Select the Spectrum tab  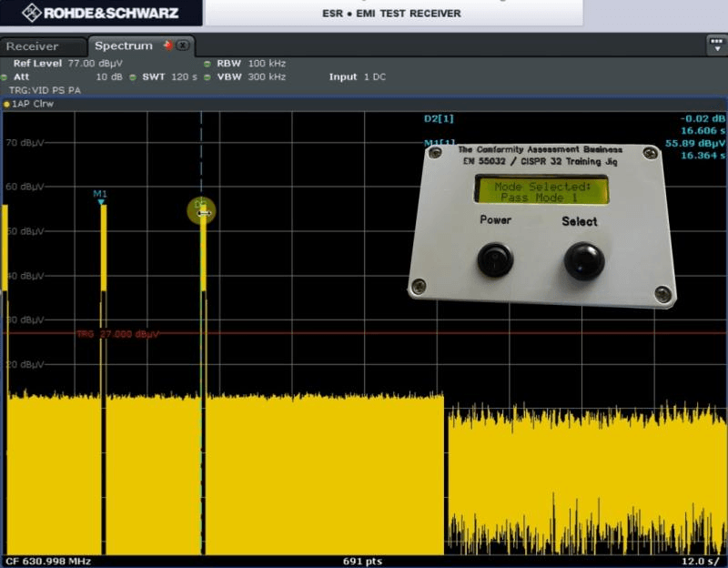pos(124,46)
